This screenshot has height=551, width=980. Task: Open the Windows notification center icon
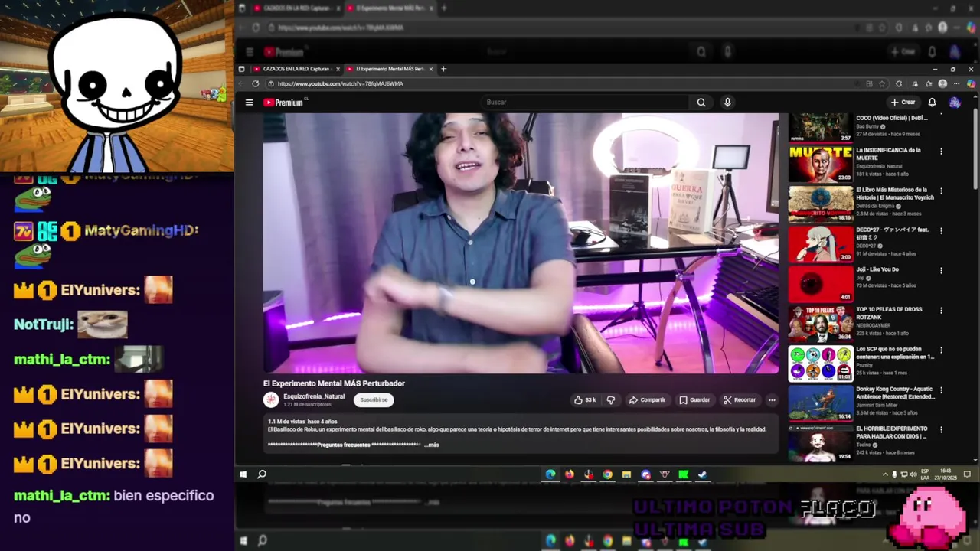(x=969, y=474)
